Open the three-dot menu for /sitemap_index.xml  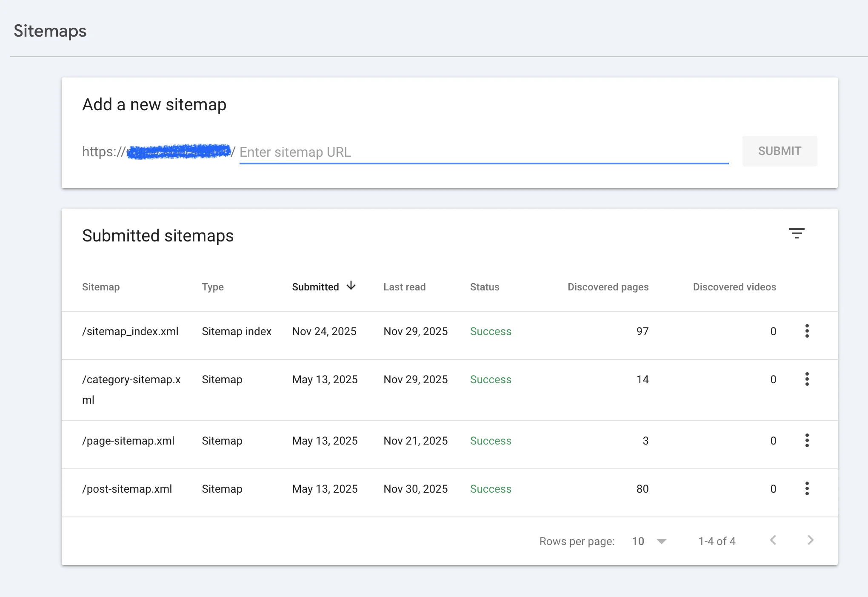(807, 331)
